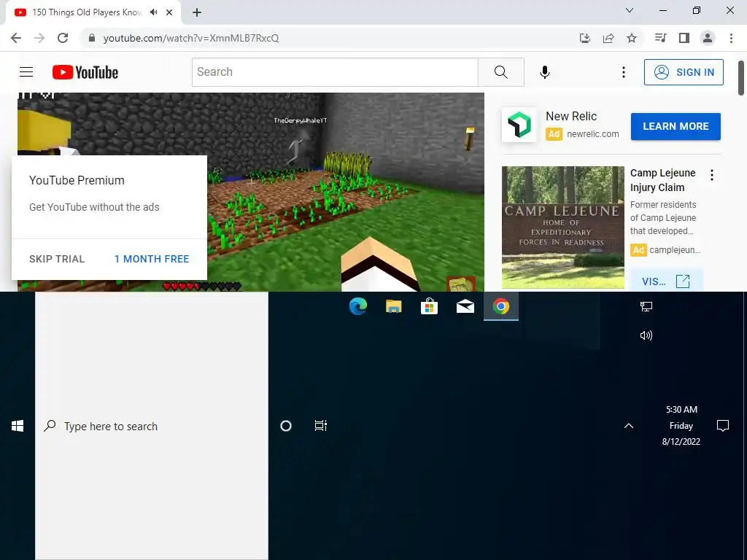747x560 pixels.
Task: Open YouTube settings three-dot menu
Action: 624,72
